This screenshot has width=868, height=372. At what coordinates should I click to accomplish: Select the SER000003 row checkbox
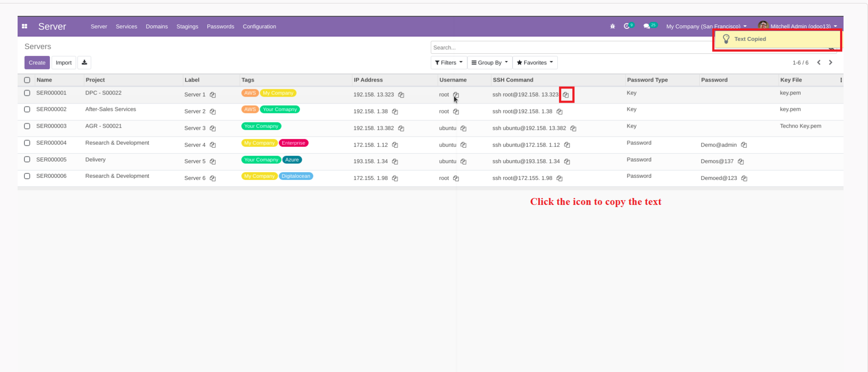coord(27,126)
